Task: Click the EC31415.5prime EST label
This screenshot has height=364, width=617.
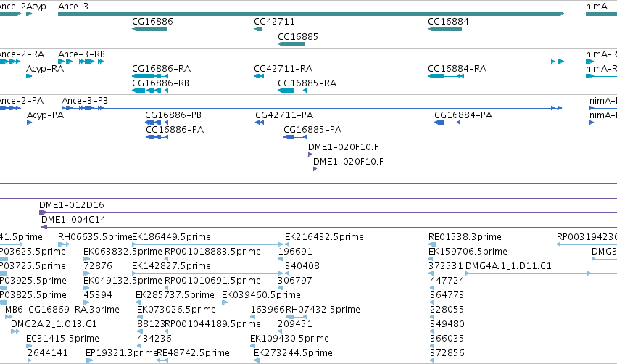Action: tap(62, 339)
